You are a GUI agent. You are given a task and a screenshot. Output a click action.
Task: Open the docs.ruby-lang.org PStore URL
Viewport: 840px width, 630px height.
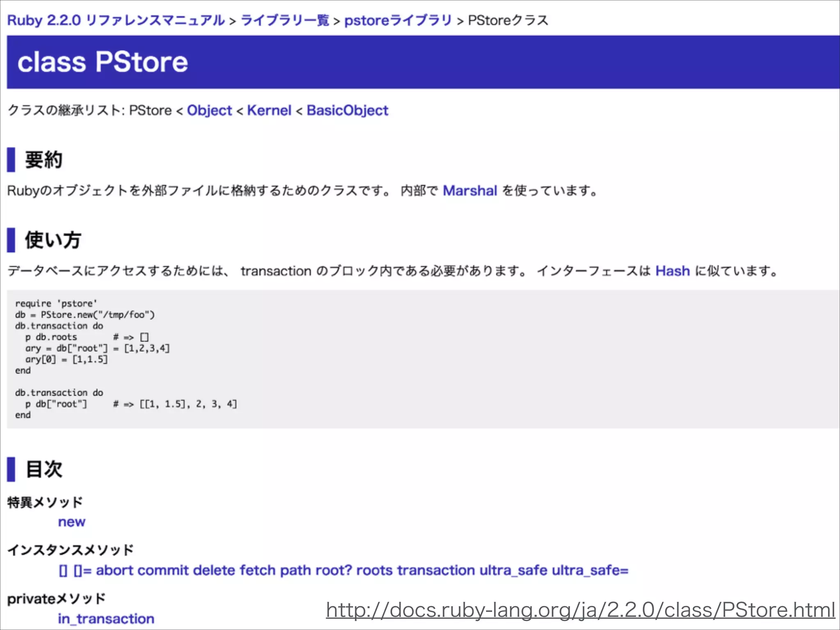(x=580, y=610)
